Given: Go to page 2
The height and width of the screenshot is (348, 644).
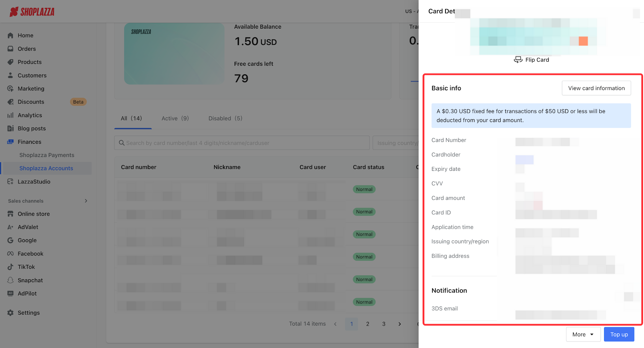Looking at the screenshot, I should tap(368, 324).
